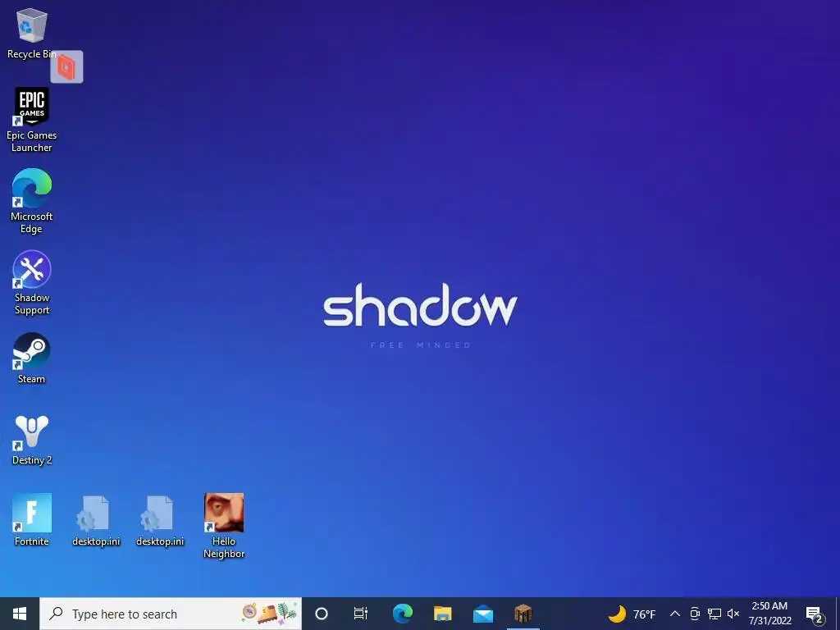Select the Recycle Bin desktop icon
The width and height of the screenshot is (840, 630).
(x=31, y=33)
